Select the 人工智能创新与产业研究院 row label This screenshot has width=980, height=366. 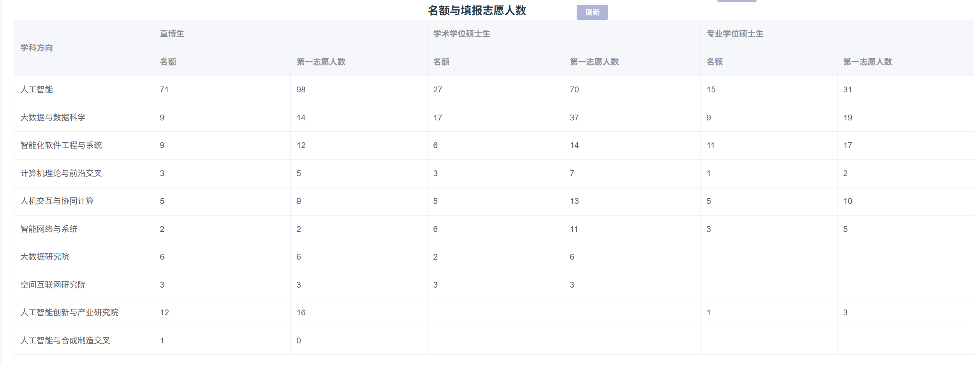[x=69, y=313]
